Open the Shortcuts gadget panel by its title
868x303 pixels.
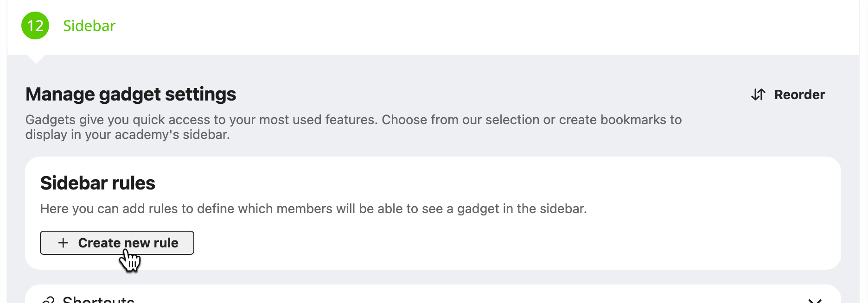(x=98, y=299)
